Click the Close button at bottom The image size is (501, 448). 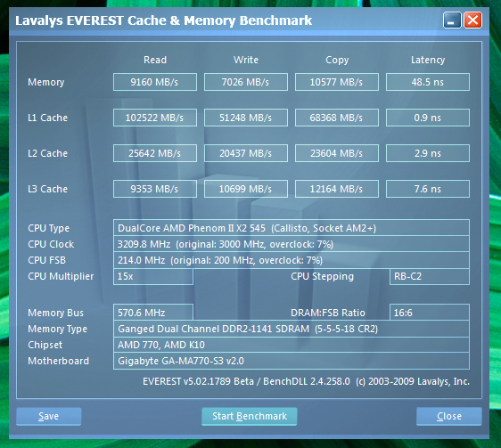point(449,416)
